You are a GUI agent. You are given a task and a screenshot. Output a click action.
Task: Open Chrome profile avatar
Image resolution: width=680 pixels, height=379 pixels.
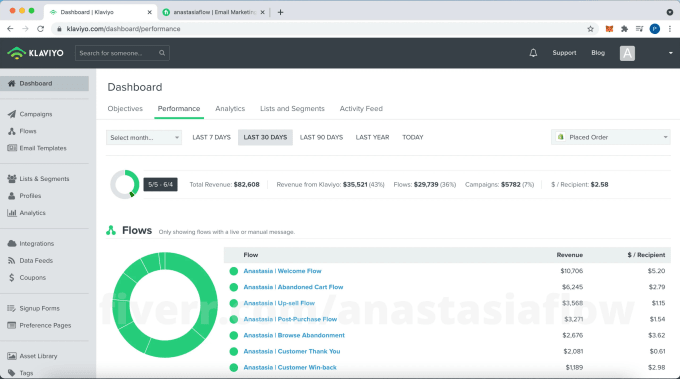point(655,29)
